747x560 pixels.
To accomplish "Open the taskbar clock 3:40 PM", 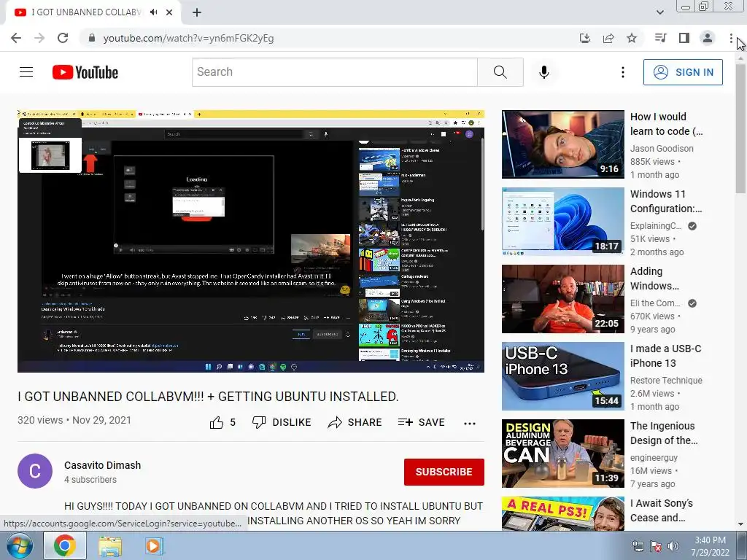I will [710, 546].
